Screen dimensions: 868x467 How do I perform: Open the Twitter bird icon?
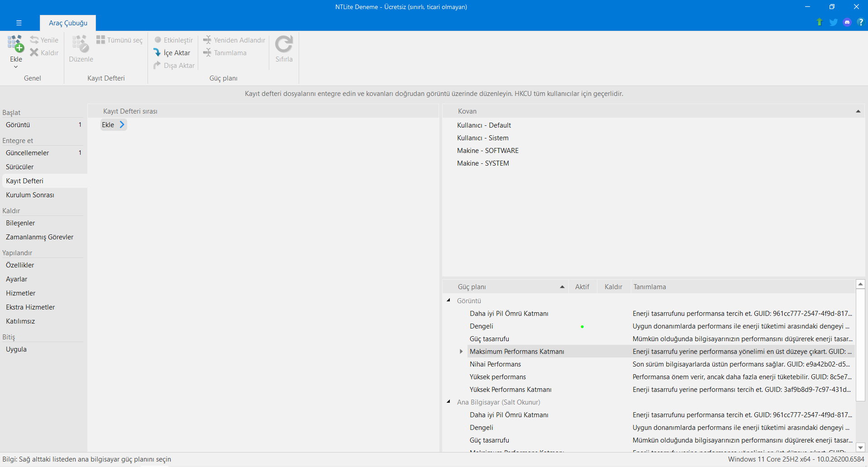point(833,22)
